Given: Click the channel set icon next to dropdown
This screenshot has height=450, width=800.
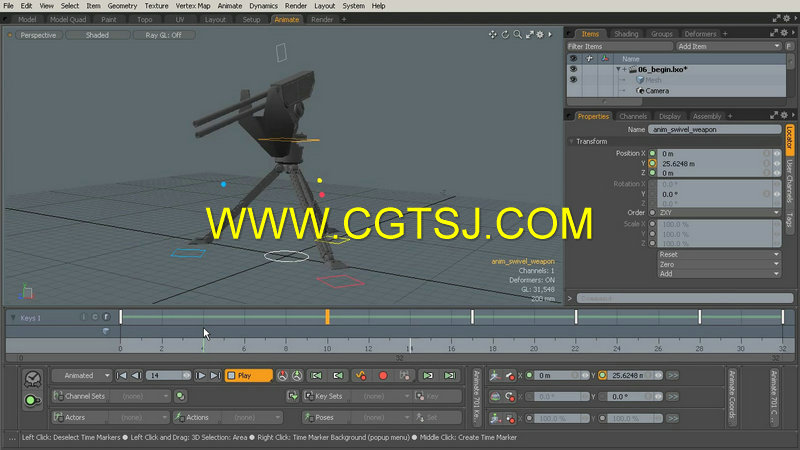Looking at the screenshot, I should [x=181, y=396].
